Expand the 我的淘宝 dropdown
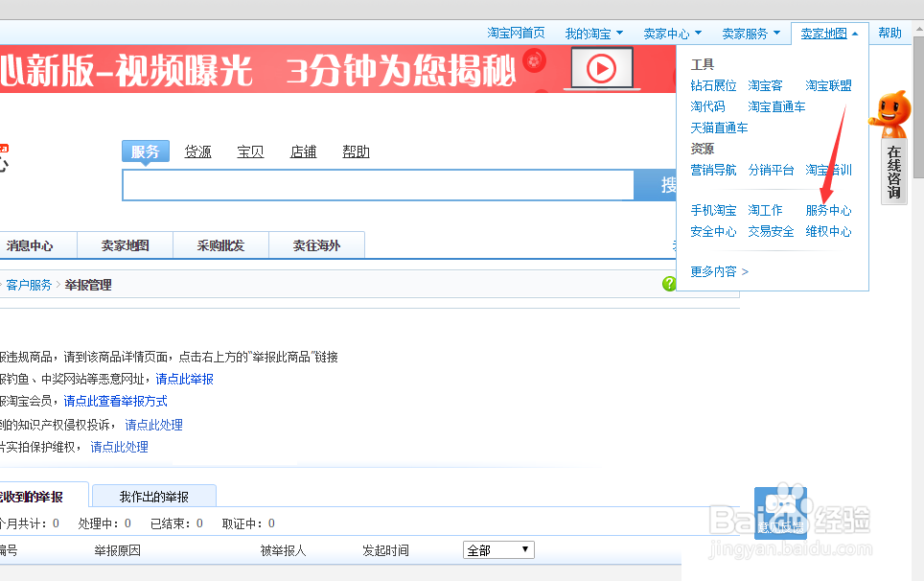 pos(593,34)
